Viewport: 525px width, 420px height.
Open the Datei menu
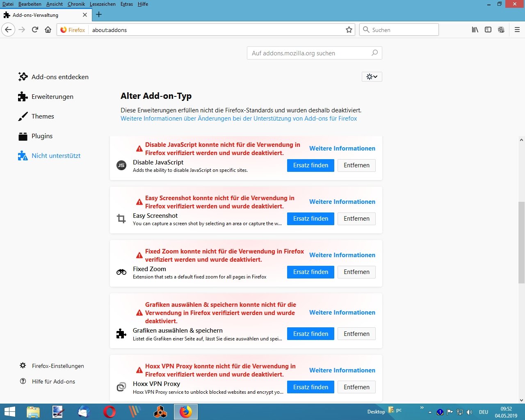click(8, 4)
